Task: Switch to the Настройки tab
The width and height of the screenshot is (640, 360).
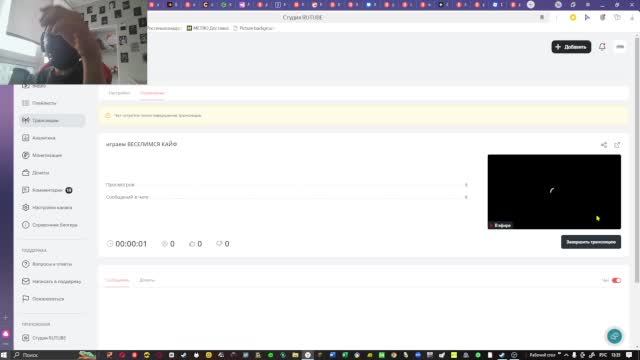Action: (119, 93)
